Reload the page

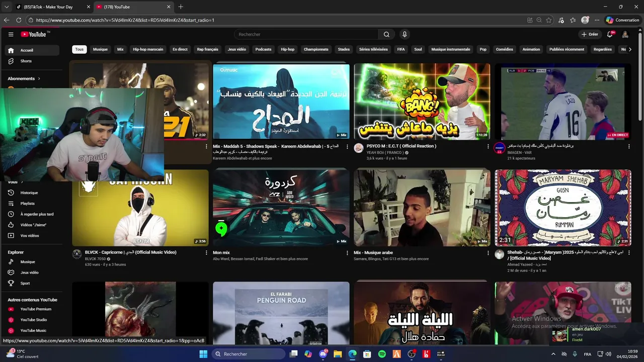click(x=19, y=20)
